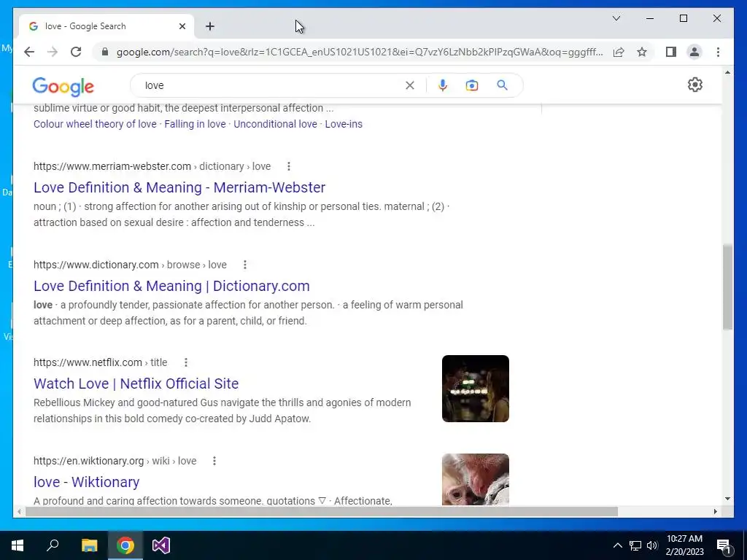
Task: Clear the search box with X icon
Action: [410, 85]
